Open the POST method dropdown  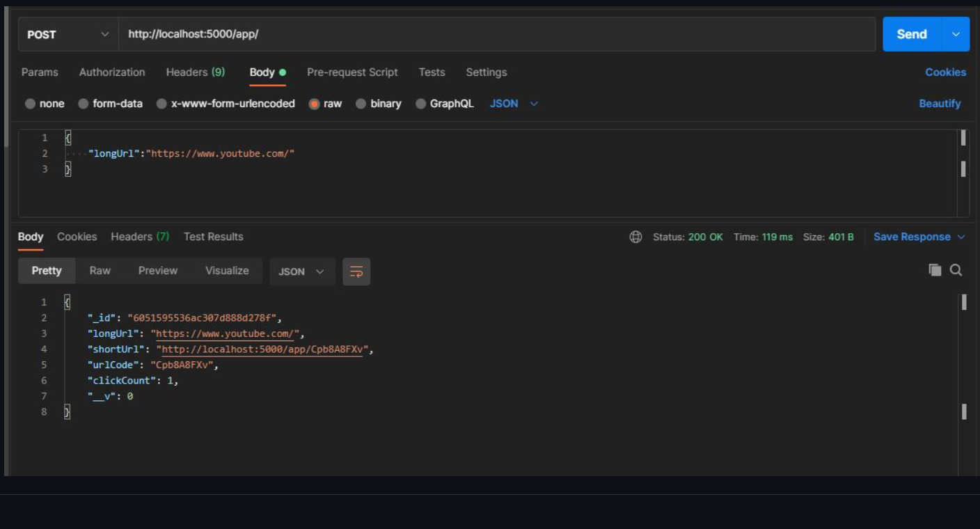(x=68, y=34)
